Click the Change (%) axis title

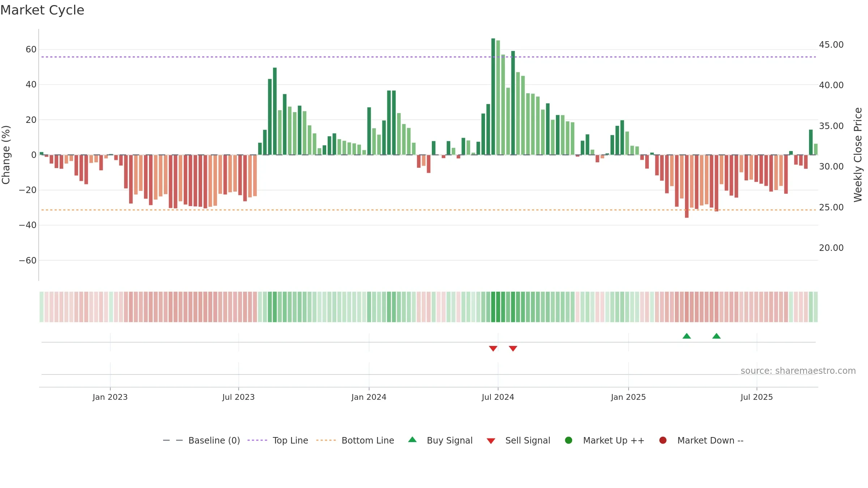point(6,155)
